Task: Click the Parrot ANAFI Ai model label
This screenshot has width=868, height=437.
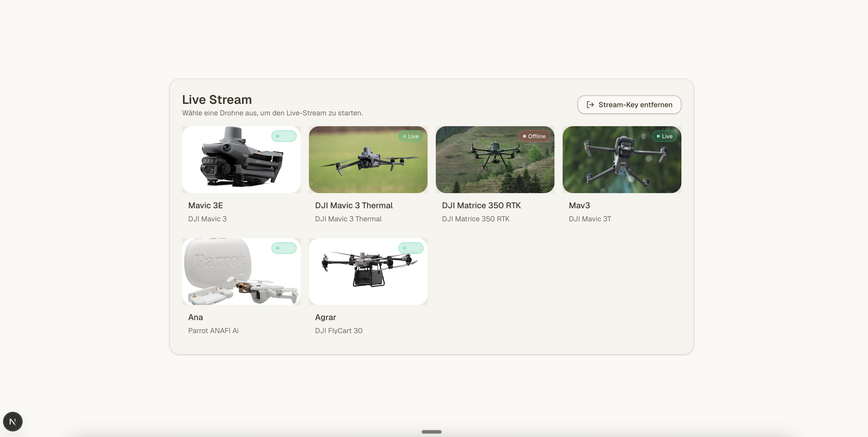Action: [x=213, y=331]
